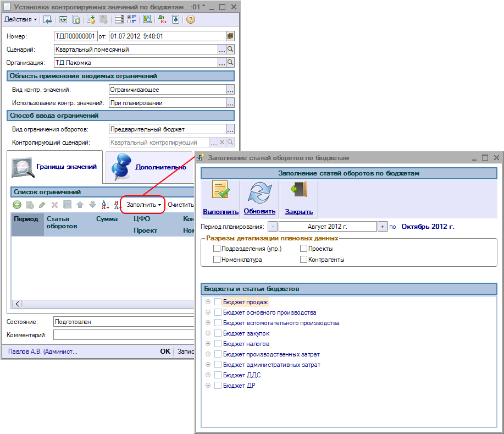Click the green add row icon
Screen dimensions: 504x434
click(x=17, y=205)
